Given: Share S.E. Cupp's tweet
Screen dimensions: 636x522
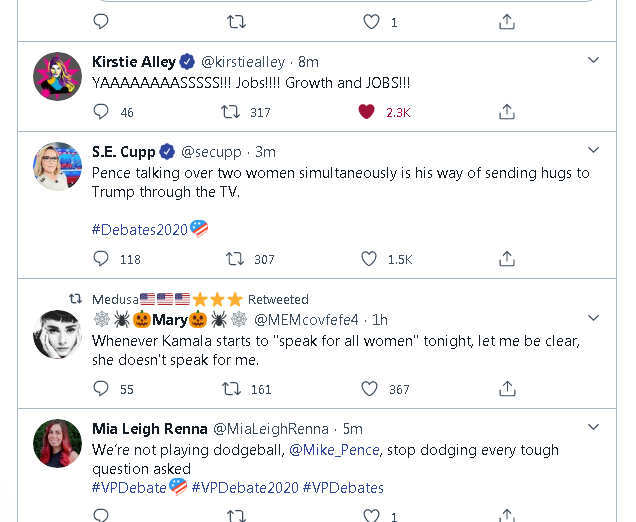Looking at the screenshot, I should click(507, 259).
